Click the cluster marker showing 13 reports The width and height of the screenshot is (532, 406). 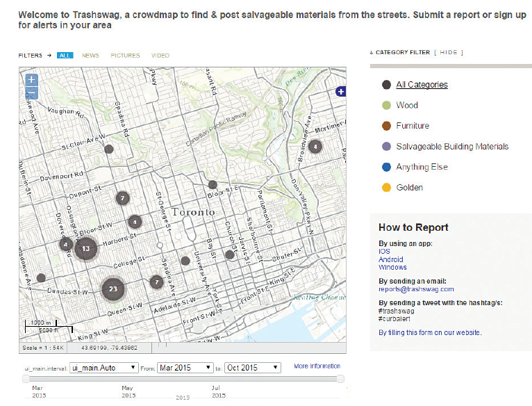coord(85,248)
